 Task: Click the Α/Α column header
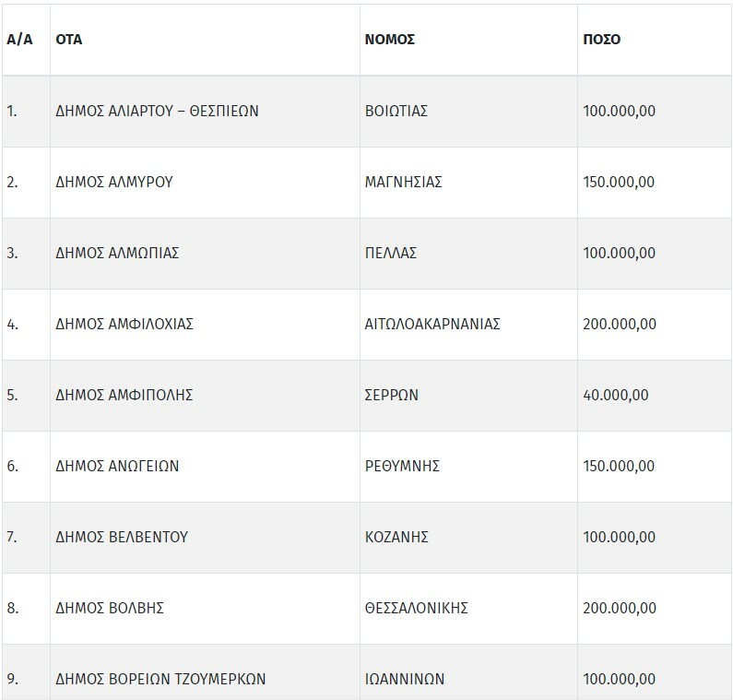click(20, 41)
